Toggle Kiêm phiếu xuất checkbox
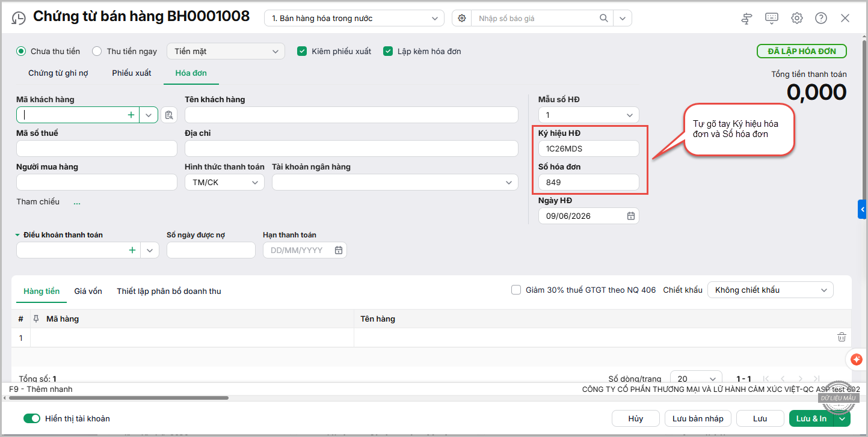 pyautogui.click(x=302, y=51)
